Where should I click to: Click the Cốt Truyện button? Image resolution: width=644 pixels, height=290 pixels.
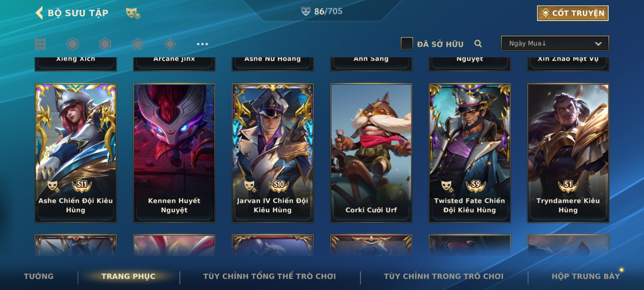[x=573, y=13]
